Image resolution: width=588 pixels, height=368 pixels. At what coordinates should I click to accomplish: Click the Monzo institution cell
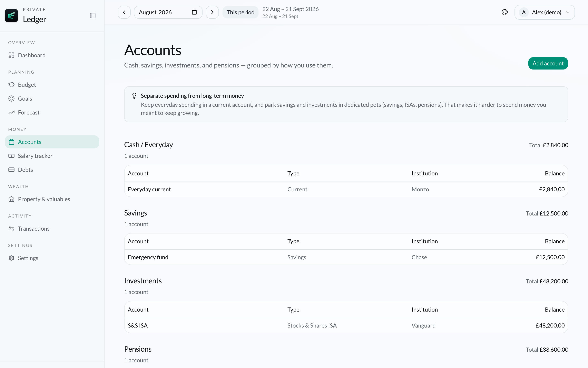click(420, 189)
